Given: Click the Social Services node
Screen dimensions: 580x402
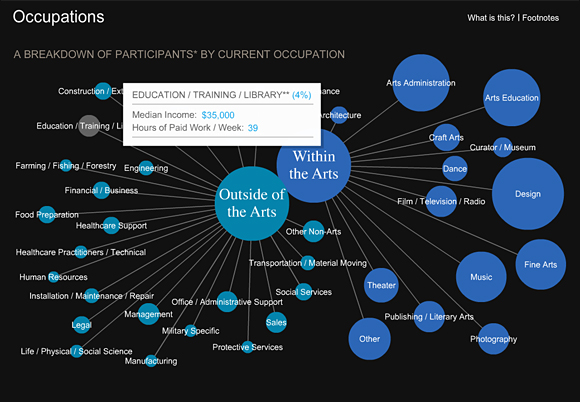Looking at the screenshot, I should coord(304,292).
